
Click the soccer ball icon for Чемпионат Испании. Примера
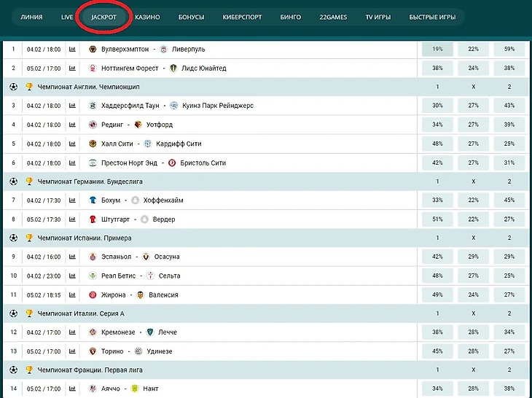(13, 238)
